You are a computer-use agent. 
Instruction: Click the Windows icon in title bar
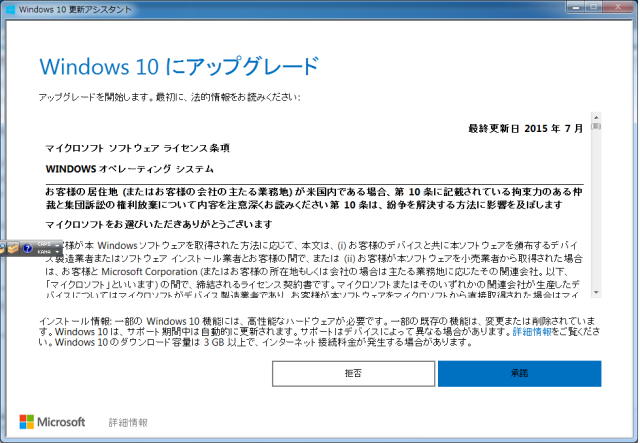10,9
